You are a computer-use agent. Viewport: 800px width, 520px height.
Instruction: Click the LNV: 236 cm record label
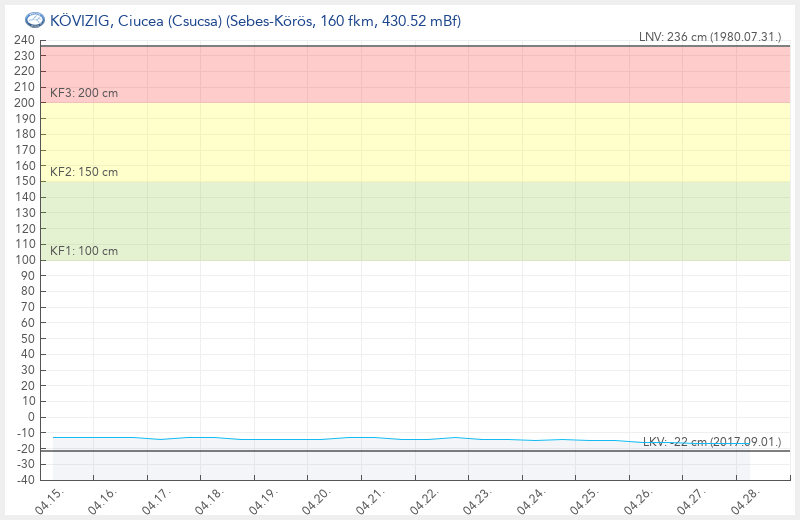coord(710,37)
